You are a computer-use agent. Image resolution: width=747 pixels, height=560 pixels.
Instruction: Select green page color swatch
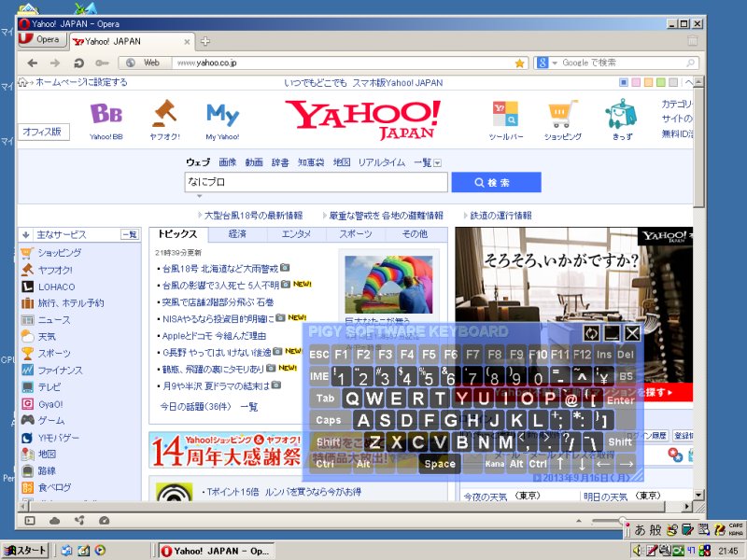pos(661,82)
